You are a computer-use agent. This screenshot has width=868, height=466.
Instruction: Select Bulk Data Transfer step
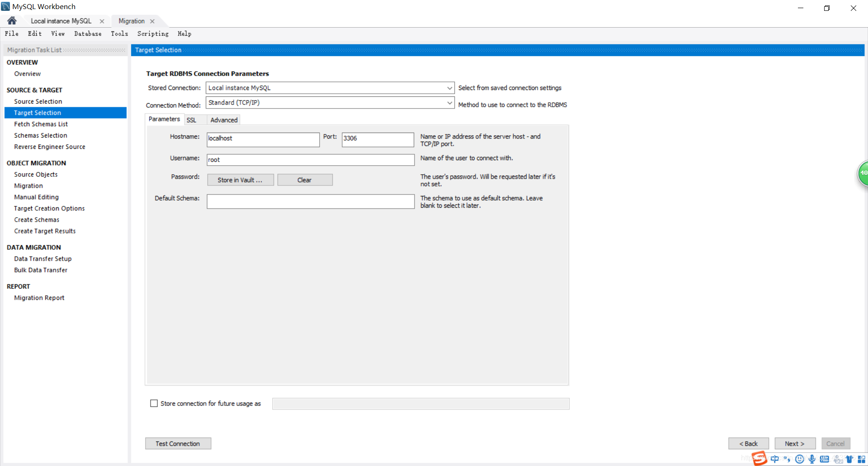(x=41, y=270)
